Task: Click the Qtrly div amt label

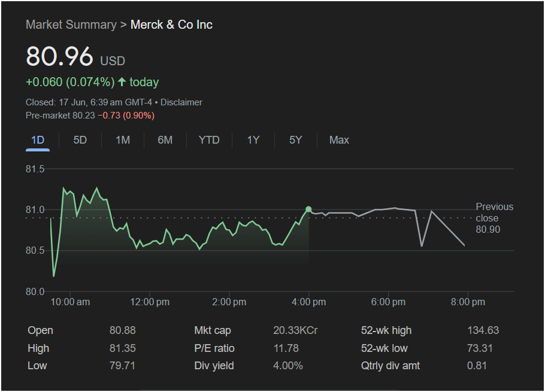Action: point(390,366)
